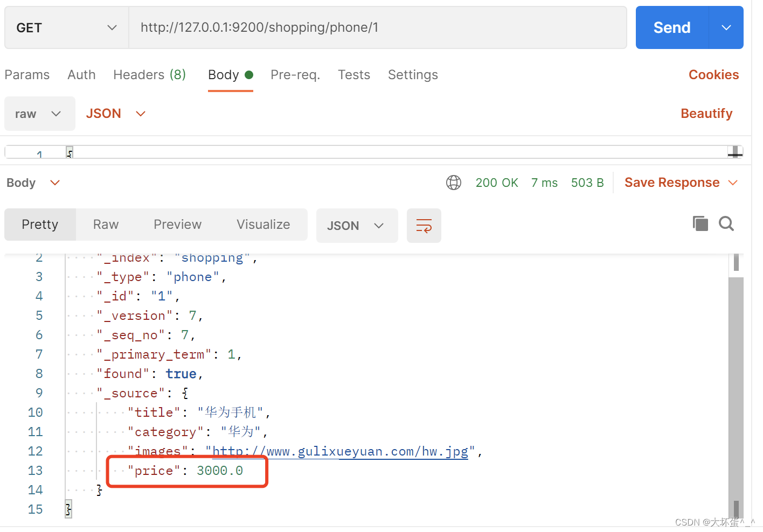This screenshot has width=763, height=532.
Task: Click the "_source" line in response
Action: (142, 393)
